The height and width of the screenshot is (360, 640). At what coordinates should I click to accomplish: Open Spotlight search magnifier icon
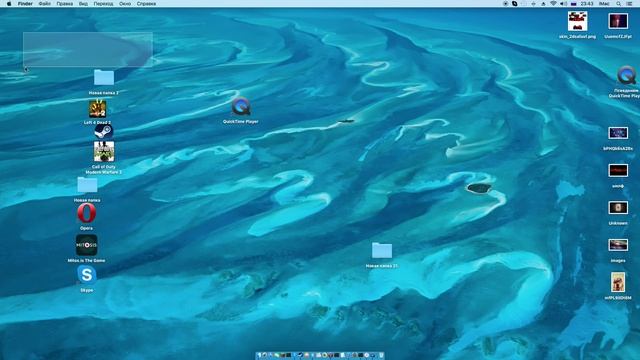click(619, 4)
